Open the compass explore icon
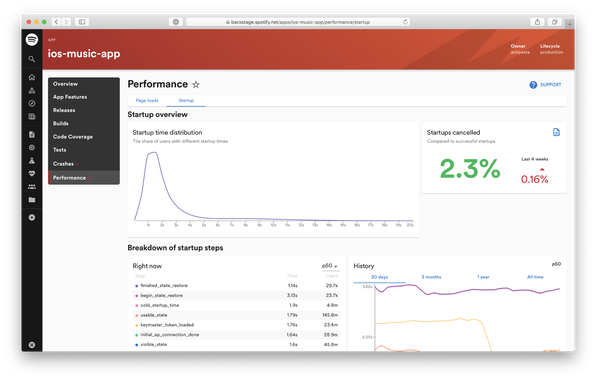Image resolution: width=596 pixels, height=380 pixels. 32,103
